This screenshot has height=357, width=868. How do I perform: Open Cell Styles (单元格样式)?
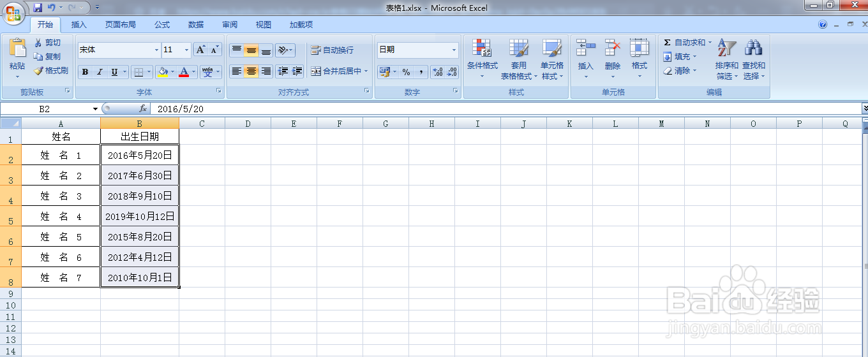coord(552,59)
